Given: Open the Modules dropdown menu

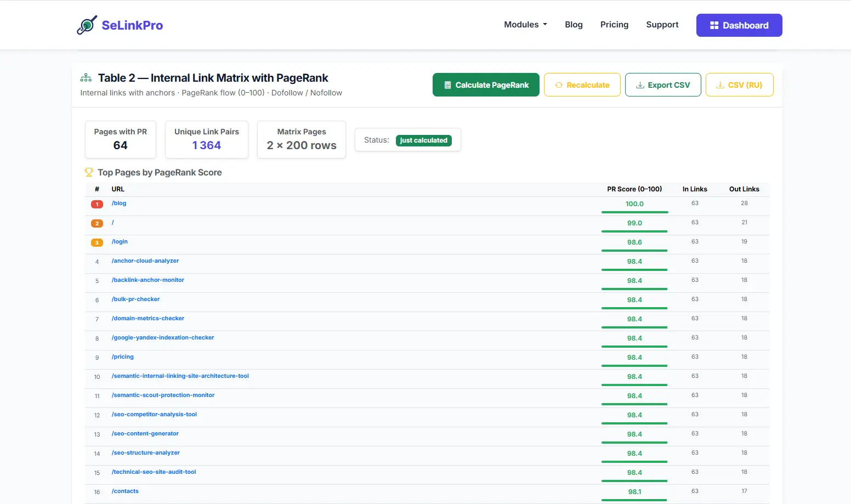Looking at the screenshot, I should pyautogui.click(x=525, y=25).
